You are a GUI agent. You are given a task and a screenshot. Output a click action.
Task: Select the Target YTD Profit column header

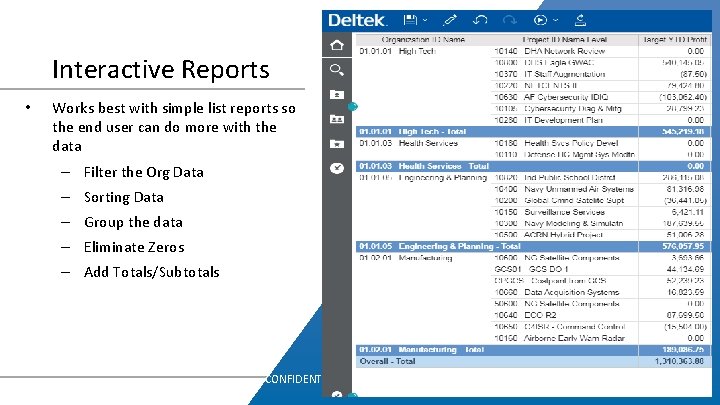pyautogui.click(x=675, y=39)
